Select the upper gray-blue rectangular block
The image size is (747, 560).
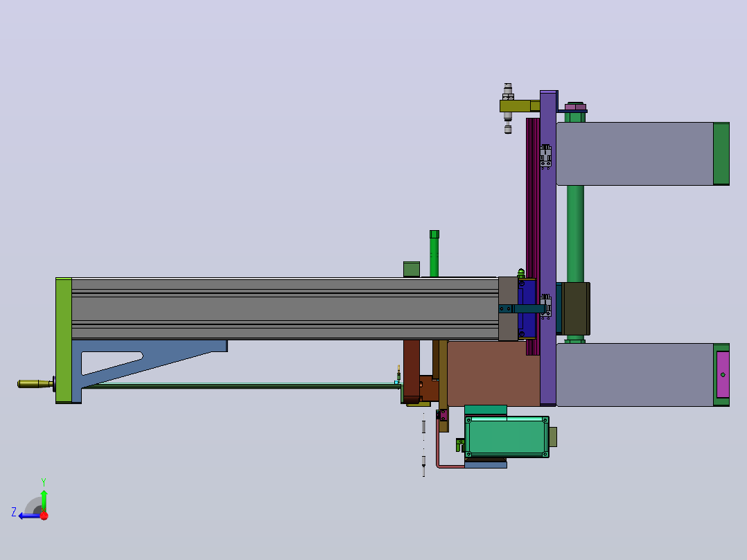tap(635, 153)
